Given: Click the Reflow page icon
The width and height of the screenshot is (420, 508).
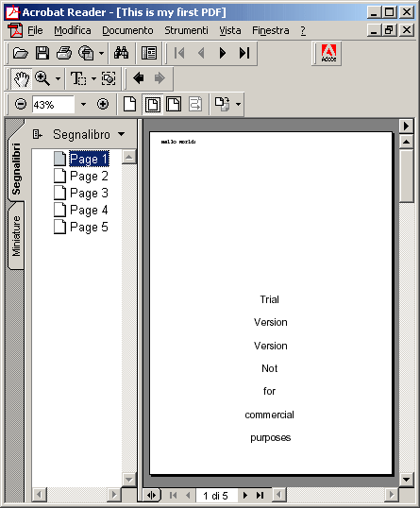Looking at the screenshot, I should click(195, 104).
